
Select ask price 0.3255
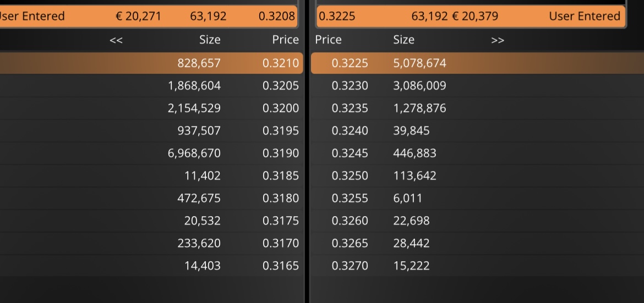click(x=350, y=199)
